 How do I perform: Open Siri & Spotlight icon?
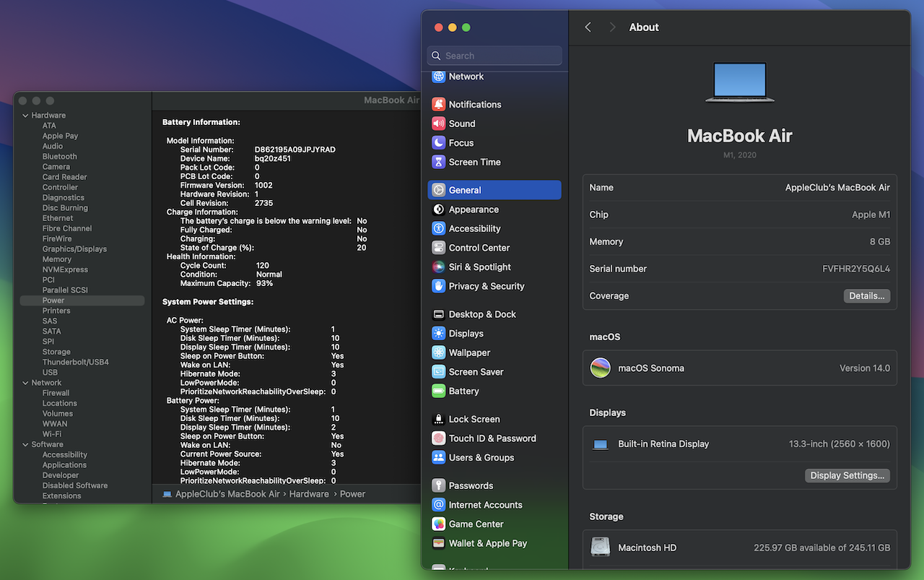438,267
